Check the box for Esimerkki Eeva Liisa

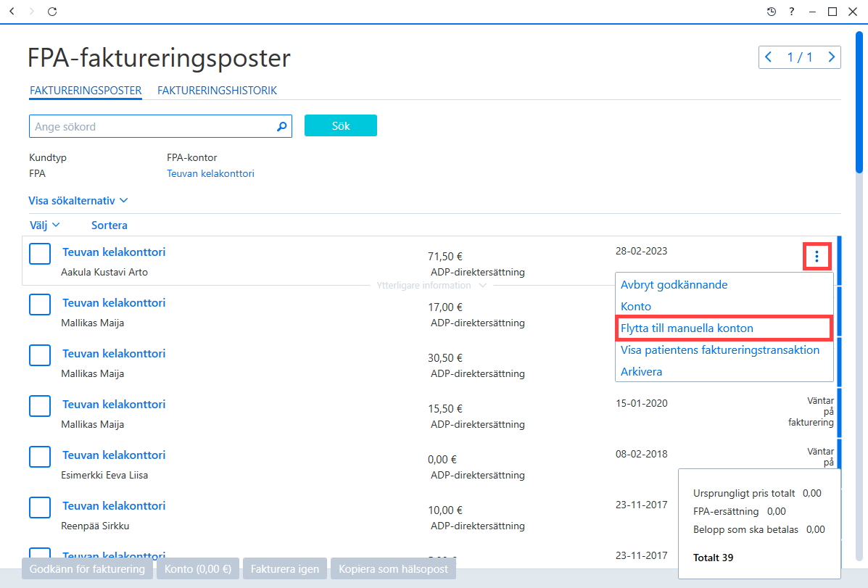(40, 457)
